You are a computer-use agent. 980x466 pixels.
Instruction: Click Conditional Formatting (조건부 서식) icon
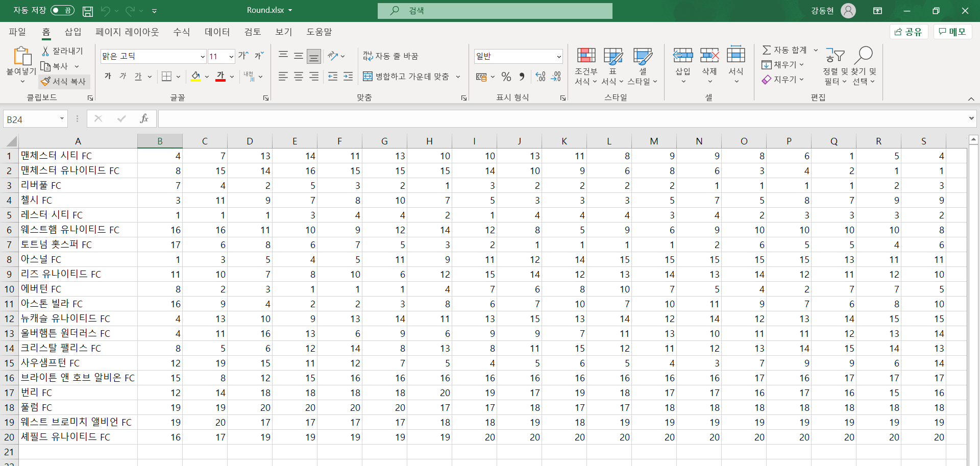(x=586, y=55)
